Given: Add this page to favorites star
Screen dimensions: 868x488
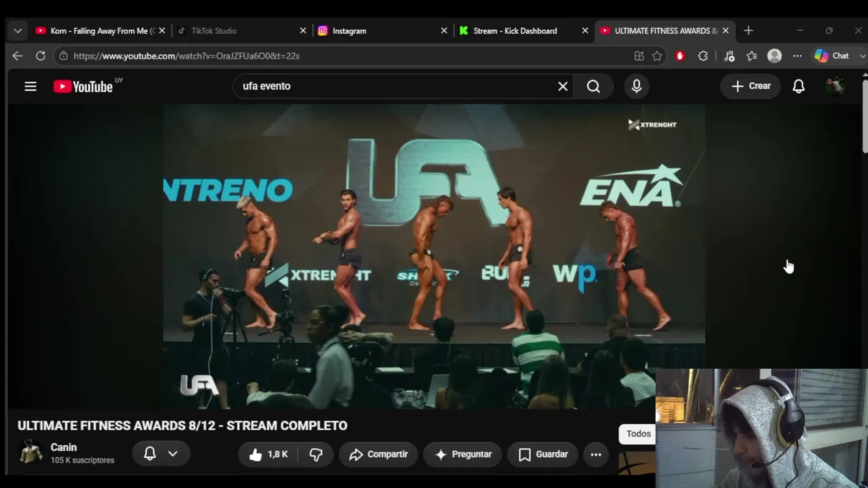Looking at the screenshot, I should click(656, 56).
